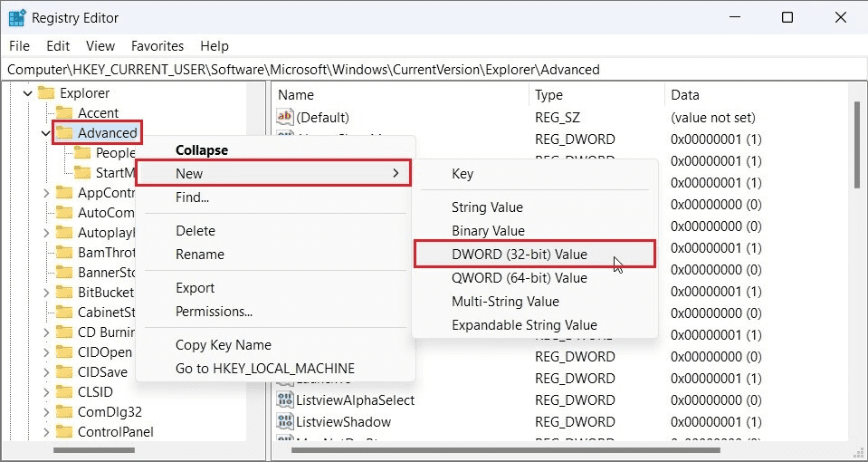Open the Edit menu

click(58, 46)
